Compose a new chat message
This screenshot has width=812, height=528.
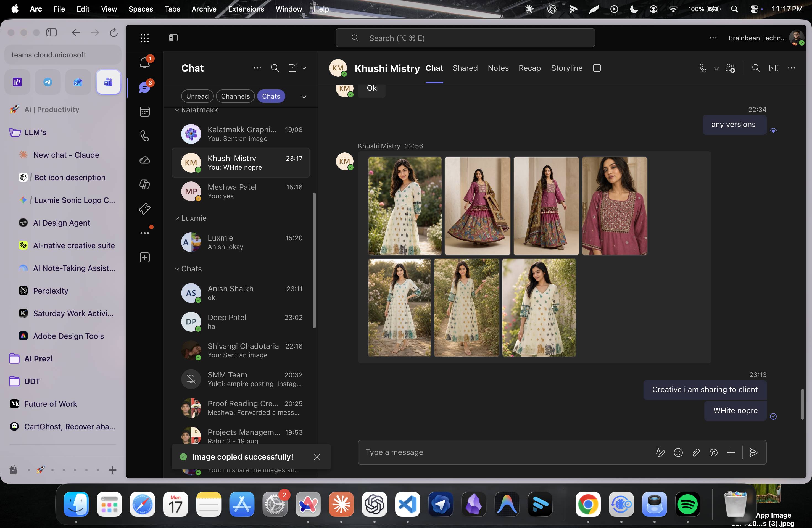[x=292, y=68]
